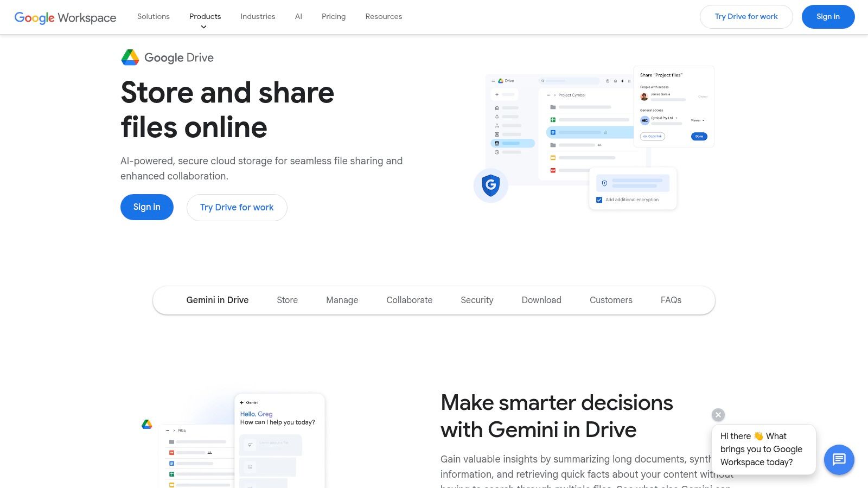
Task: Click the search magnifier in the Drive screenshot
Action: point(542,81)
